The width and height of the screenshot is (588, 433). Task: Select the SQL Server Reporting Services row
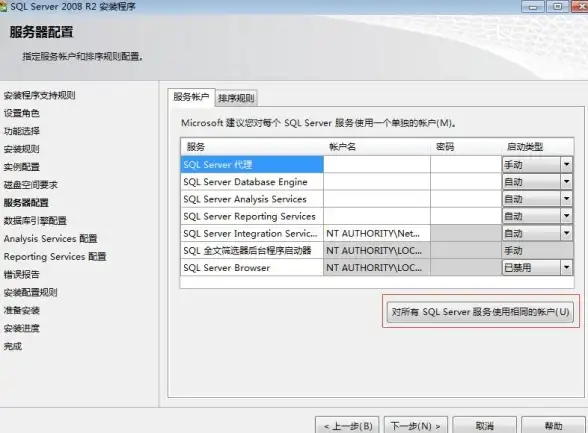(252, 216)
